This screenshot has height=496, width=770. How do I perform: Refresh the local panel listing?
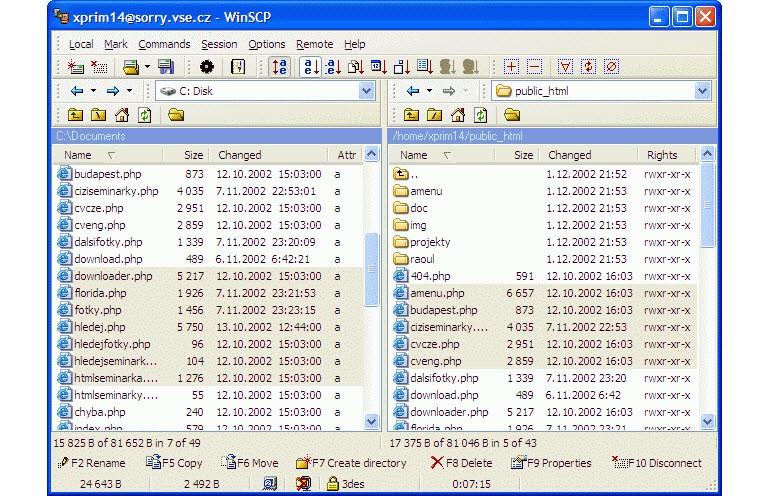(144, 115)
